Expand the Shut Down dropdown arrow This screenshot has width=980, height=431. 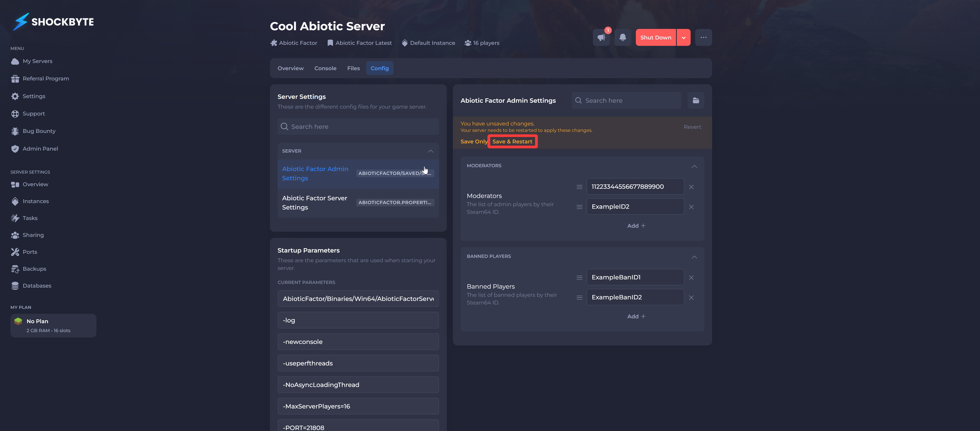tap(683, 37)
